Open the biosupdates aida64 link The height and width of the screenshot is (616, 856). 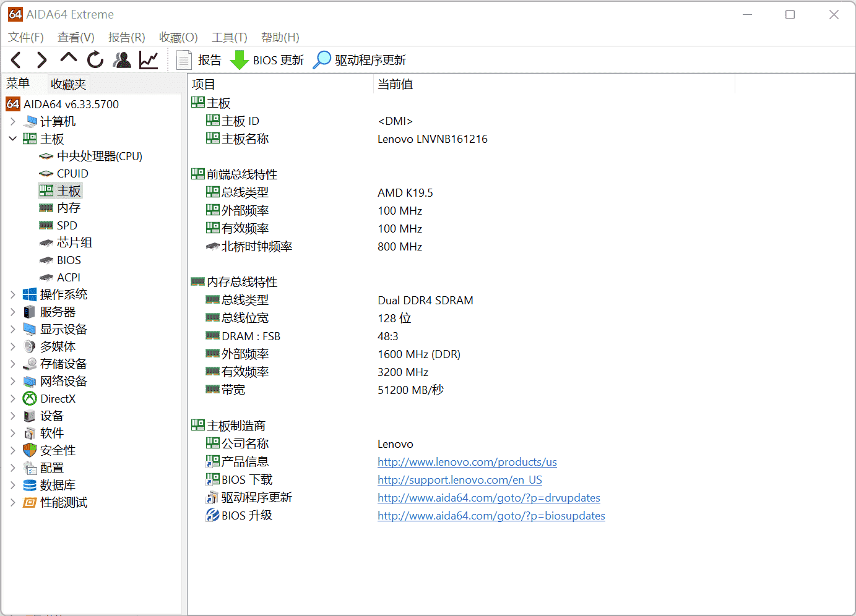tap(491, 516)
